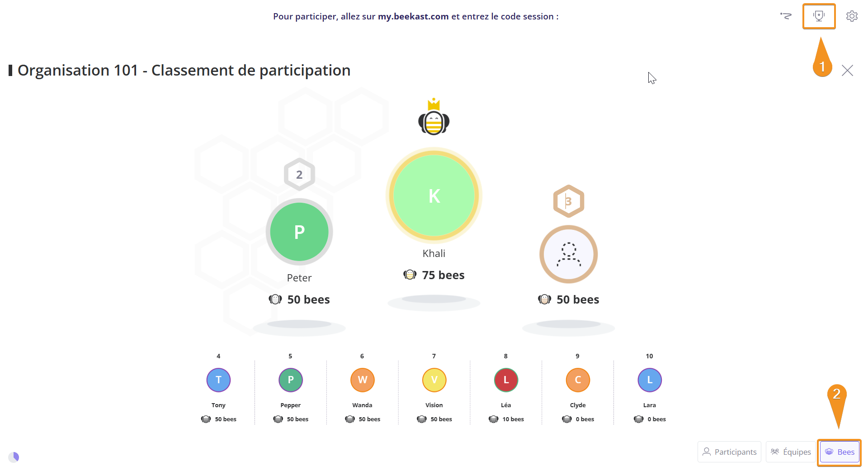Click the purple timer icon at the bottom left
This screenshot has width=868, height=471.
coord(14,457)
